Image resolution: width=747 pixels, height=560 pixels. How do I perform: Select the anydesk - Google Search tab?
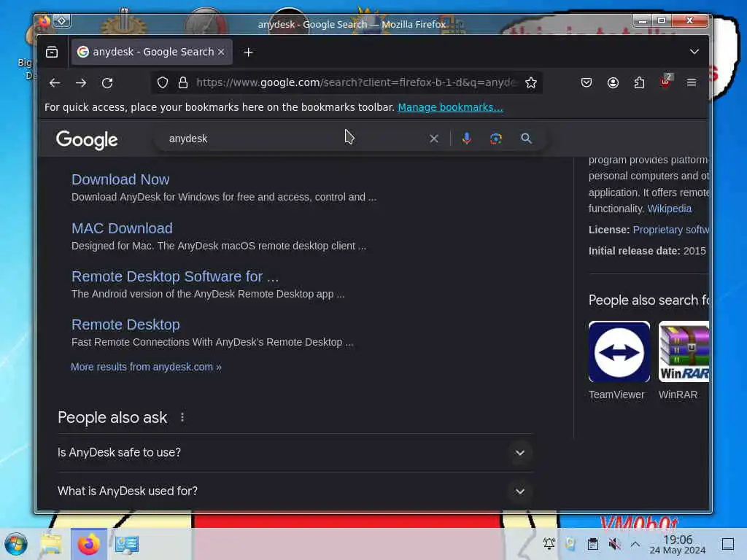(x=152, y=52)
